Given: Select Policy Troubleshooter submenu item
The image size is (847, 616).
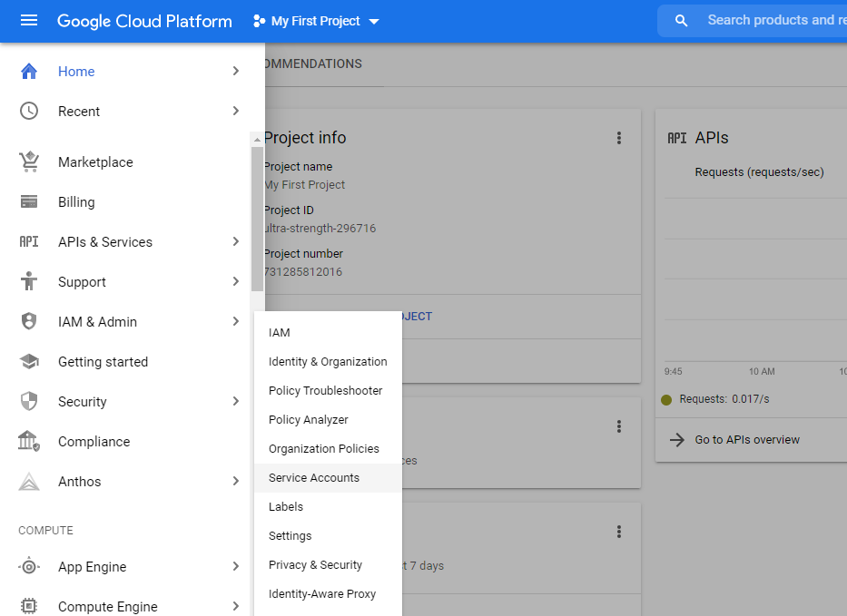Looking at the screenshot, I should pyautogui.click(x=328, y=391).
